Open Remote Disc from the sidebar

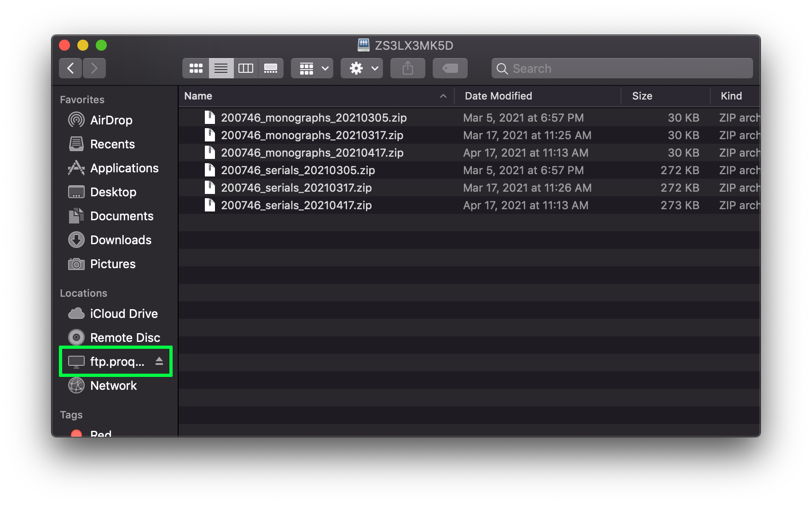[125, 337]
